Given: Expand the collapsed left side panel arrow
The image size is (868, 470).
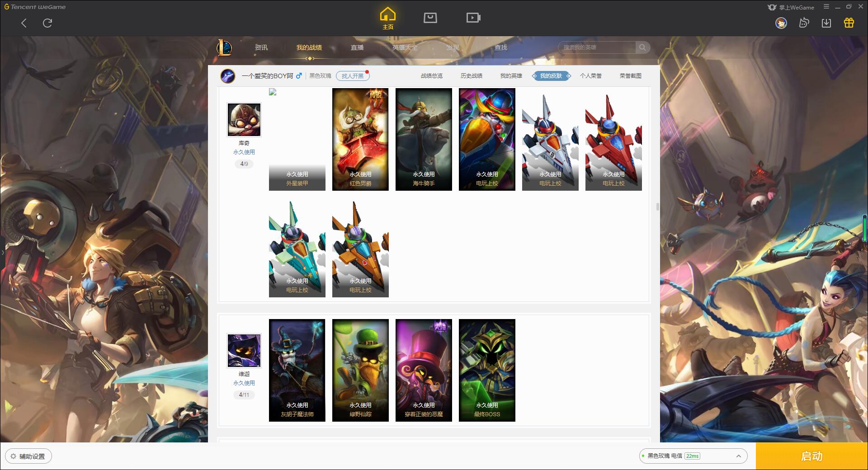Looking at the screenshot, I should [x=2, y=252].
